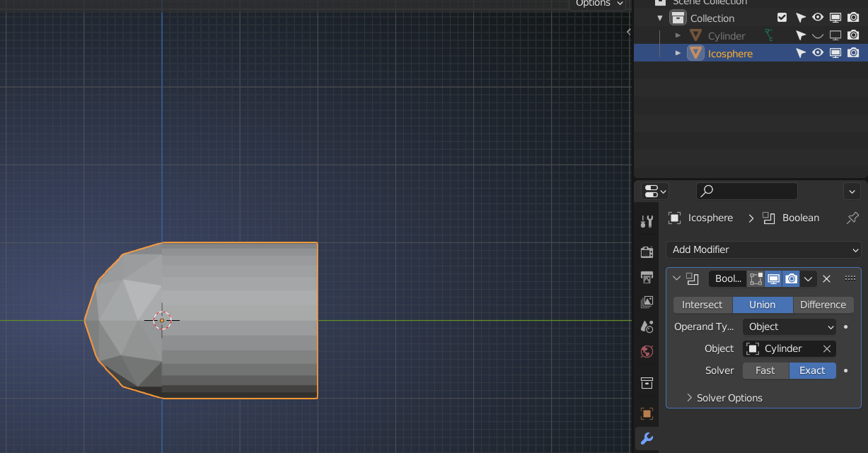Image resolution: width=868 pixels, height=453 pixels.
Task: Open the Modifier properties wrench tab
Action: [x=647, y=439]
